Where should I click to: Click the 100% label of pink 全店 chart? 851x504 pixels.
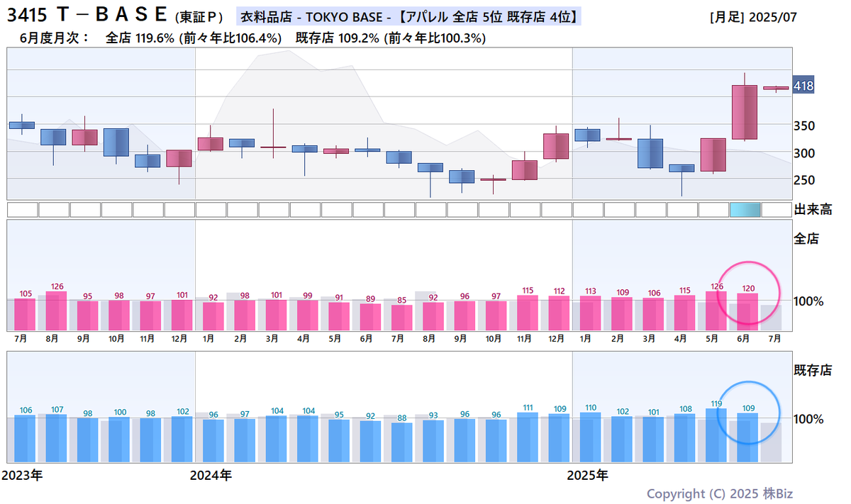(808, 301)
